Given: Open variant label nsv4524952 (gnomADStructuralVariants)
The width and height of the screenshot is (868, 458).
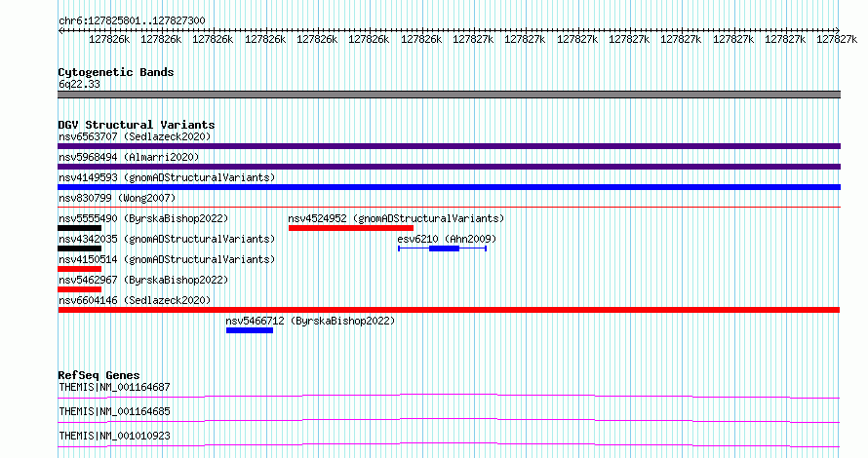Looking at the screenshot, I should (396, 218).
